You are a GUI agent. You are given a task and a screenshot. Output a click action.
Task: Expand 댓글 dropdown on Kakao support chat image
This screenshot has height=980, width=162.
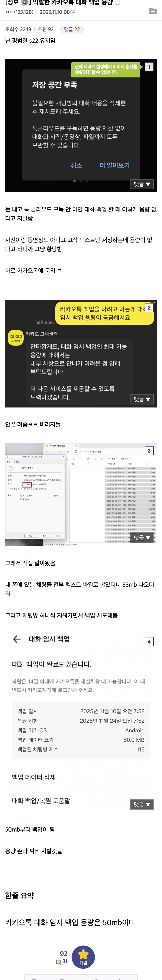click(142, 399)
